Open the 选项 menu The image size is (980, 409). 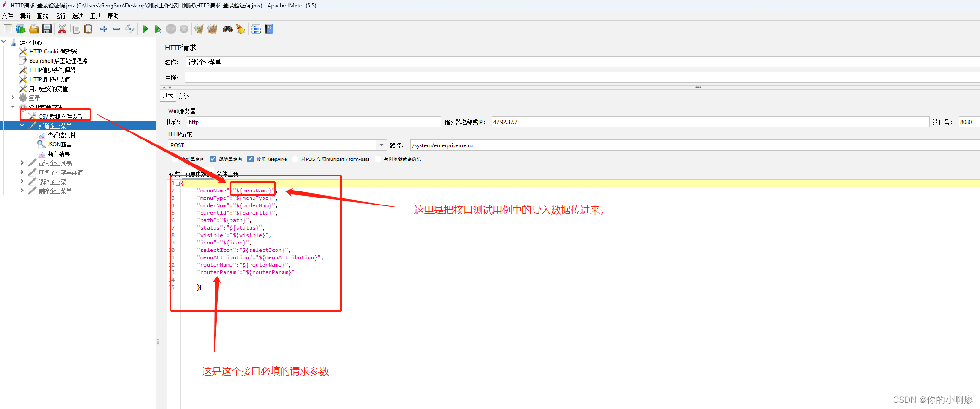[x=78, y=16]
